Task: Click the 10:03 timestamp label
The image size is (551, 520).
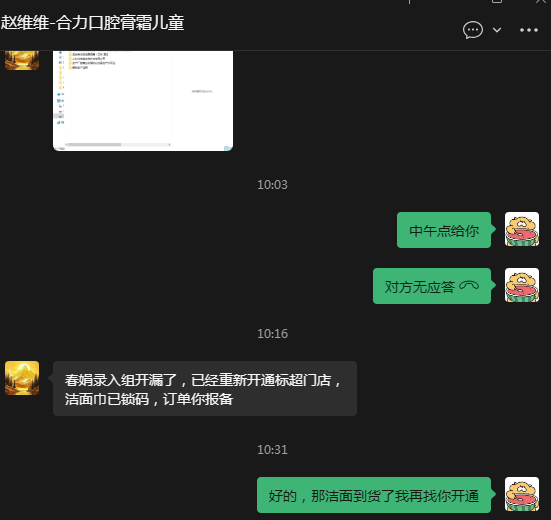Action: click(272, 185)
